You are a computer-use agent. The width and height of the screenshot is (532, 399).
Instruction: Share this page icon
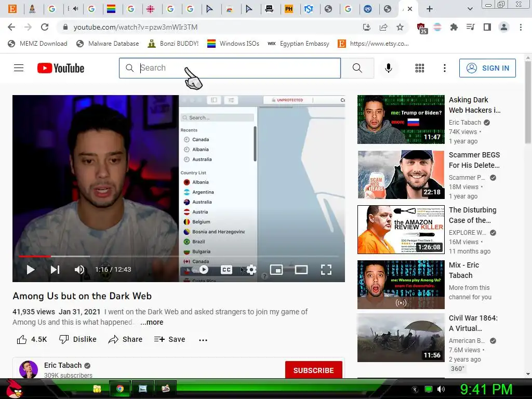tap(383, 27)
